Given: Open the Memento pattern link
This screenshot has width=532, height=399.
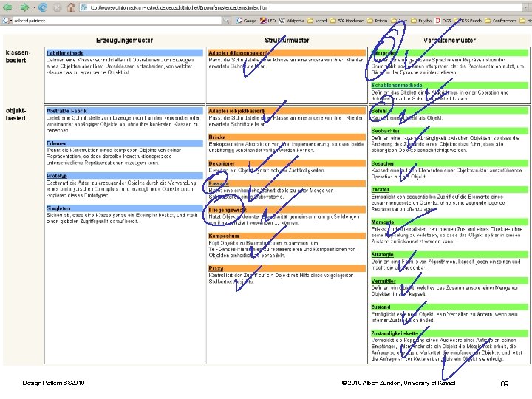Looking at the screenshot, I should click(x=383, y=222).
